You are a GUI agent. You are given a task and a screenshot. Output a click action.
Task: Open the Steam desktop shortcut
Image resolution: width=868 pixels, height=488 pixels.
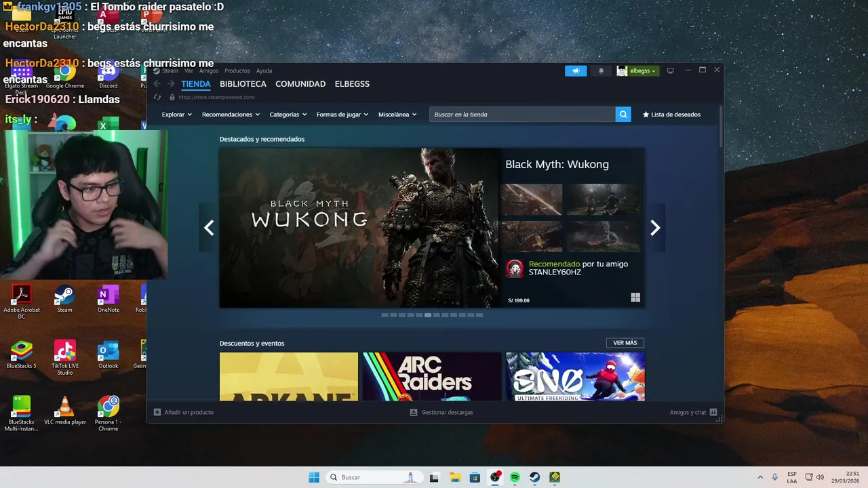(64, 299)
